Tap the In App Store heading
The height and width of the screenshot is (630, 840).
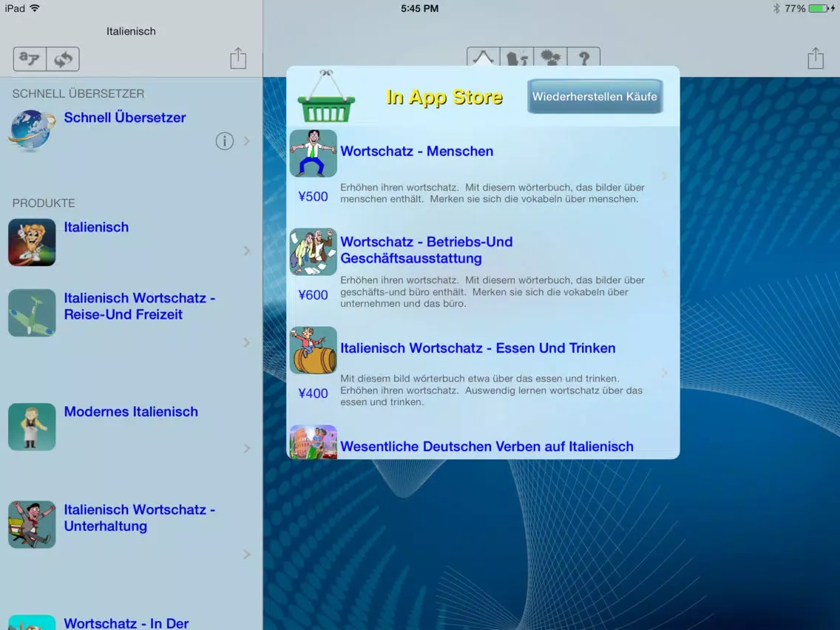pyautogui.click(x=444, y=97)
